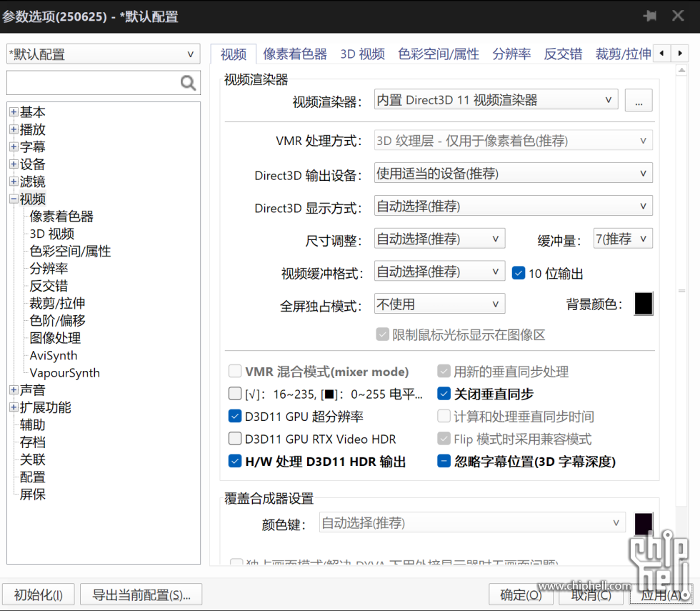Switch to the 反交错 tab
The image size is (700, 611).
point(563,54)
